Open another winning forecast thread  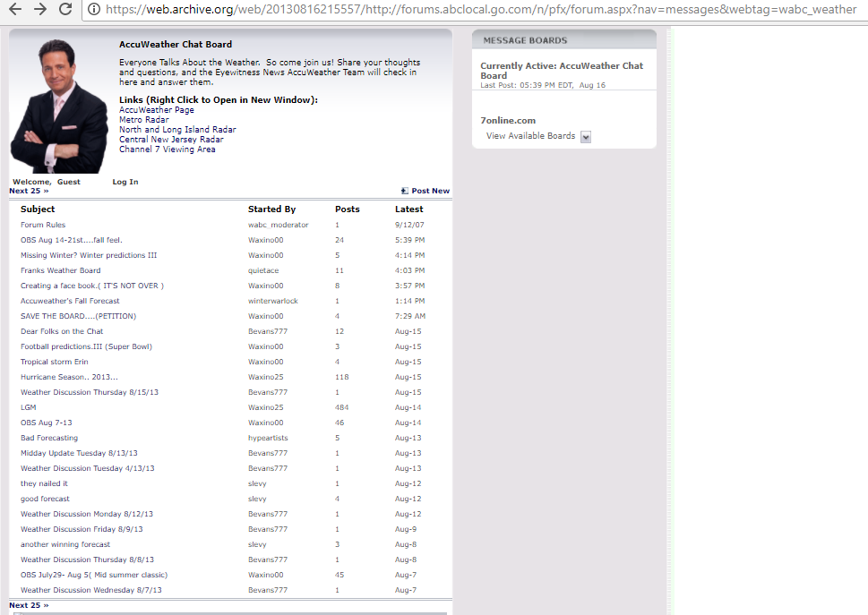click(x=65, y=544)
